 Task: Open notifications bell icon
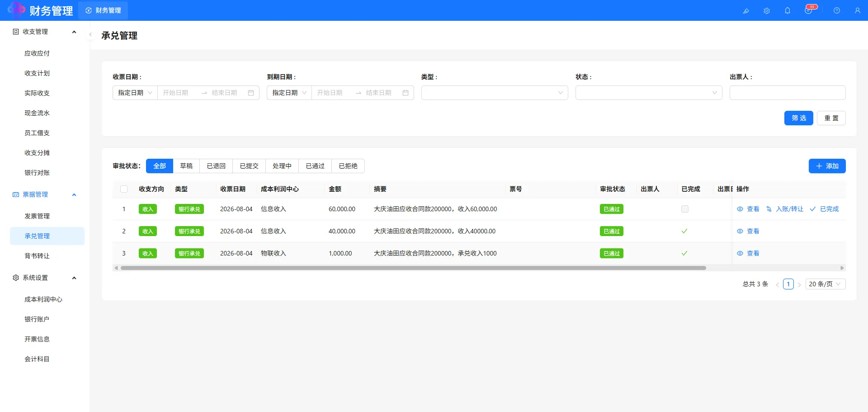[788, 11]
